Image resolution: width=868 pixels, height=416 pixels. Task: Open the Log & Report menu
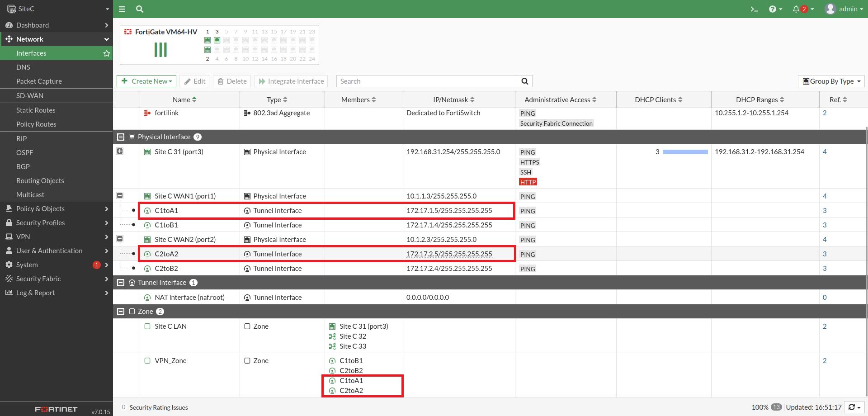coord(57,293)
